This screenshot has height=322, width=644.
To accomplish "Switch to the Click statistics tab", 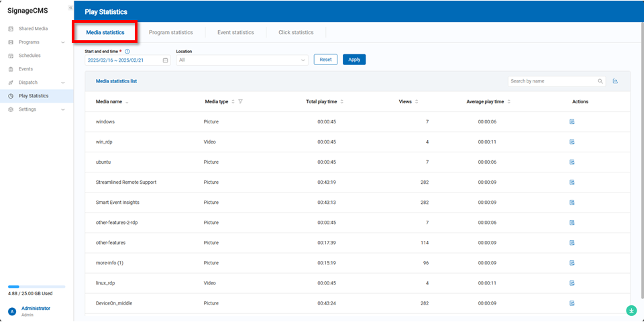I will 296,32.
